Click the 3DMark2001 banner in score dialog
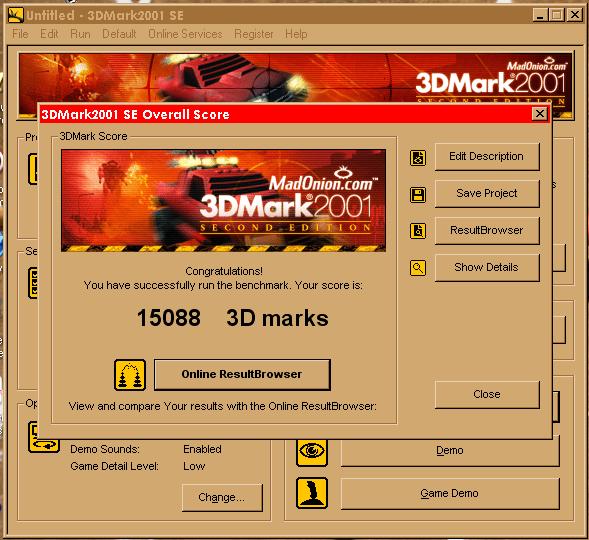 point(224,201)
